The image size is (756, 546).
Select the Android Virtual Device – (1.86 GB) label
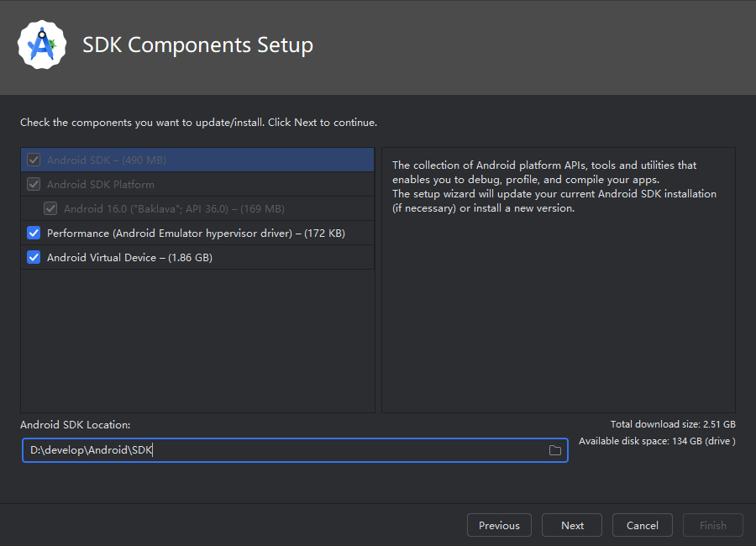[x=129, y=257]
